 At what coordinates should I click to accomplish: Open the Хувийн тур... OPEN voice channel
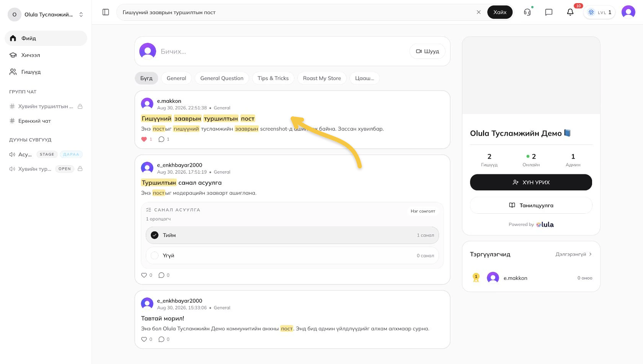(46, 169)
